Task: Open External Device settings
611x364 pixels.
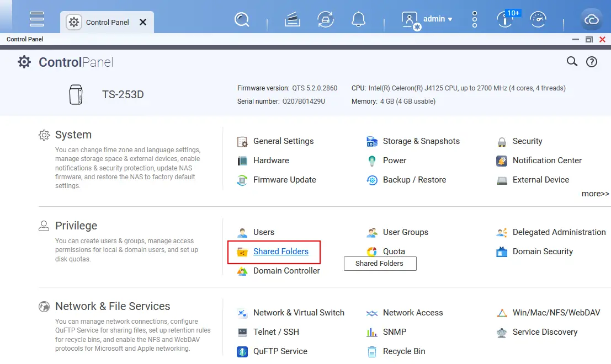Action: pos(533,180)
